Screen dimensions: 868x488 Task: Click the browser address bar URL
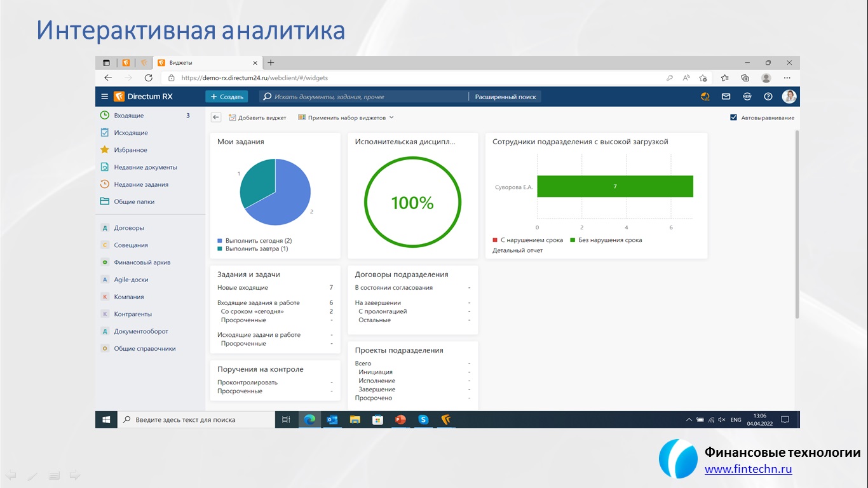tap(254, 78)
